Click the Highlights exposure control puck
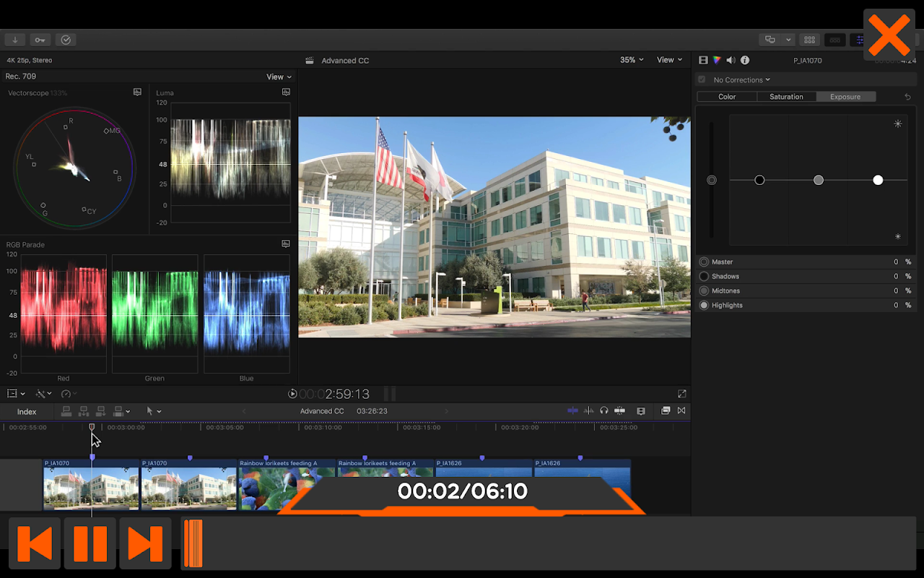The width and height of the screenshot is (924, 578). pyautogui.click(x=878, y=180)
